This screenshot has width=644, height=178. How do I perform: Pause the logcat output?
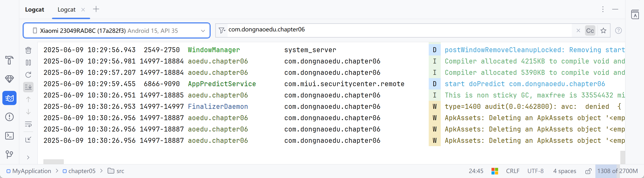click(x=28, y=63)
